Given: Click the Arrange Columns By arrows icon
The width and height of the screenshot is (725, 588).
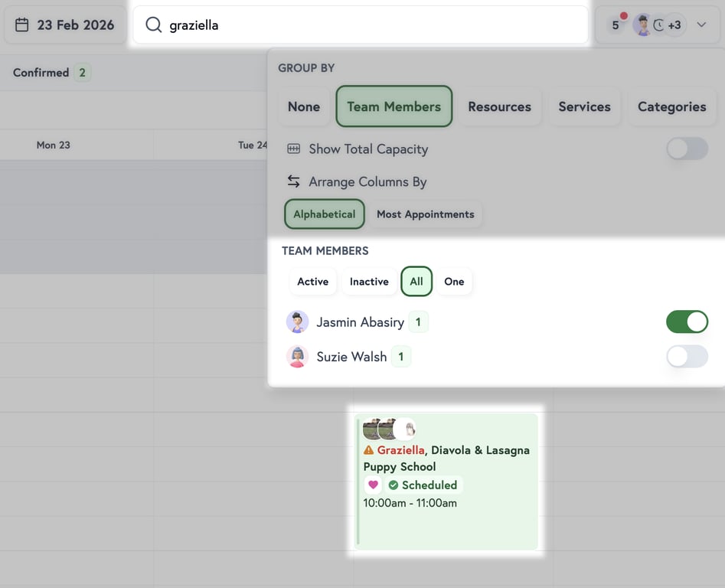Looking at the screenshot, I should (x=293, y=181).
